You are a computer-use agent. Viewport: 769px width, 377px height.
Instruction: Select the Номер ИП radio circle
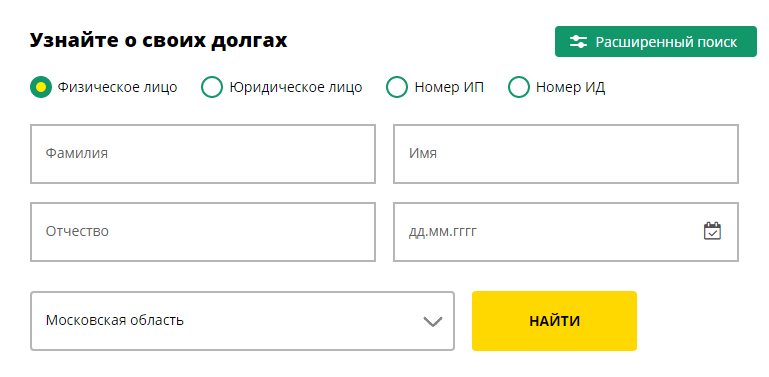click(x=397, y=87)
